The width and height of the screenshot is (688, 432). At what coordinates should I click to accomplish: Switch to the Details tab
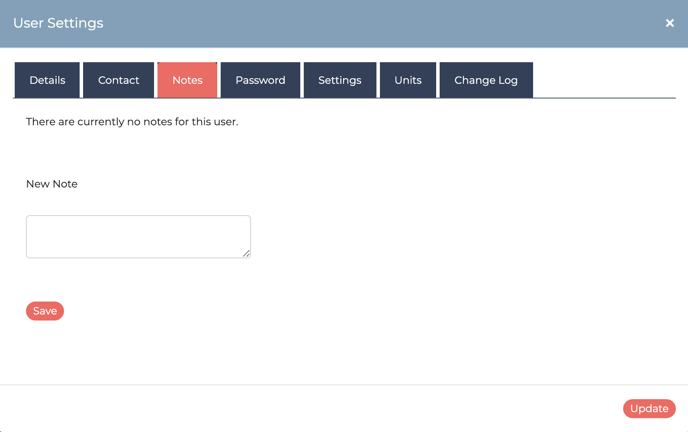(x=47, y=80)
